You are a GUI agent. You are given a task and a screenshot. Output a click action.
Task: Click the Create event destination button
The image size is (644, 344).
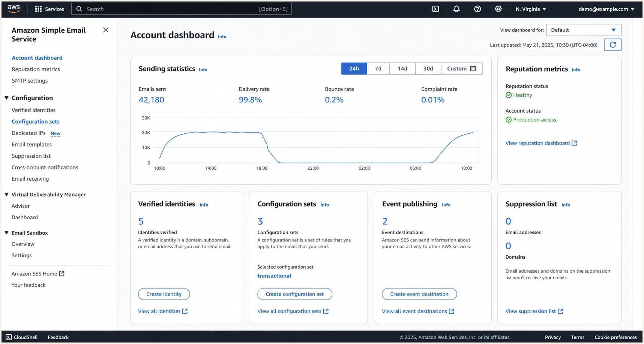click(419, 294)
